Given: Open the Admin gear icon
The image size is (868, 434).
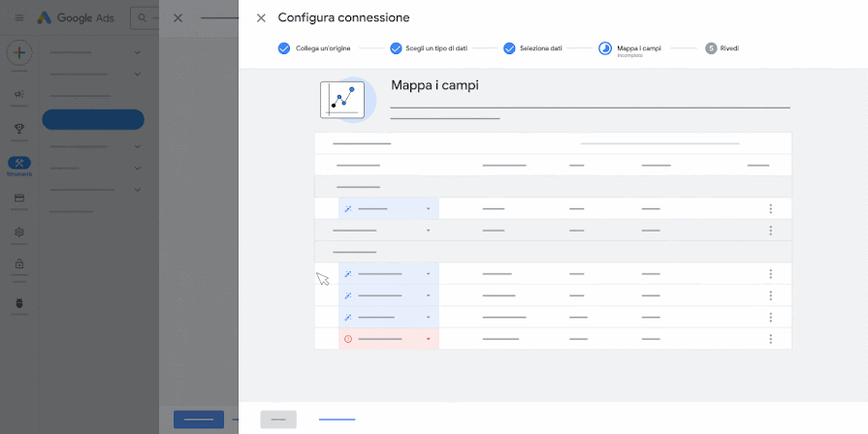Looking at the screenshot, I should [x=19, y=232].
